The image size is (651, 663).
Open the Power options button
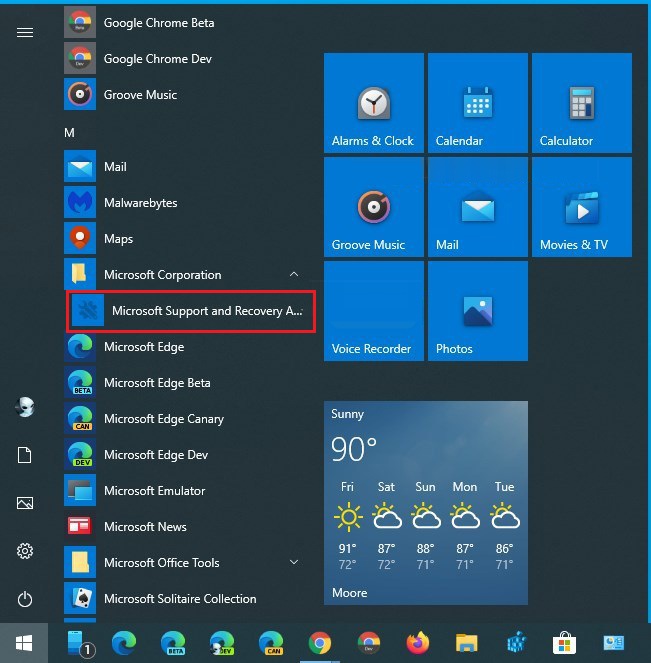(x=25, y=599)
